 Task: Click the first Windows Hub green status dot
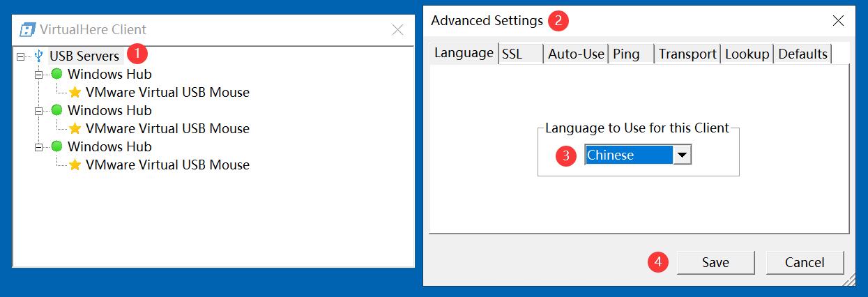(x=56, y=74)
